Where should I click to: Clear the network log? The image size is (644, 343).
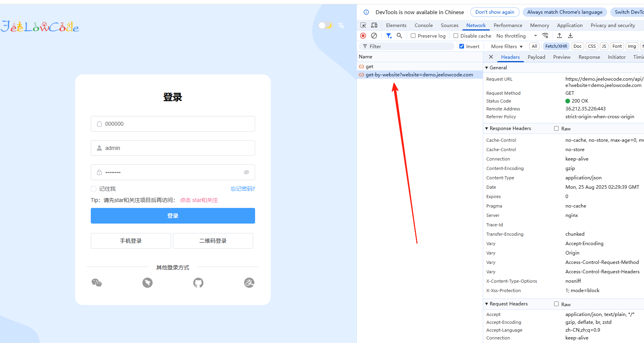374,36
